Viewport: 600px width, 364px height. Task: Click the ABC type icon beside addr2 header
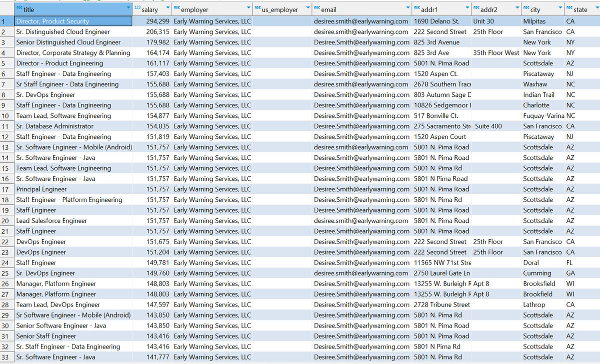(x=476, y=8)
